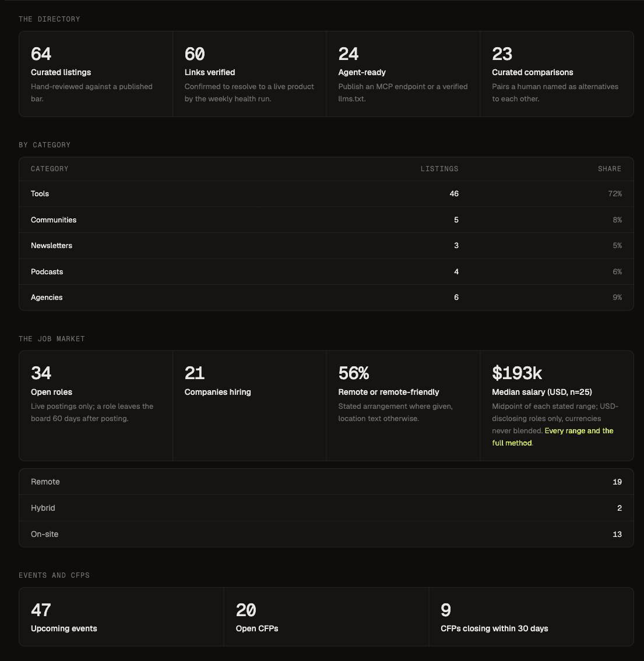Viewport: 644px width, 661px height.
Task: Click the Remote count 19
Action: pyautogui.click(x=617, y=482)
